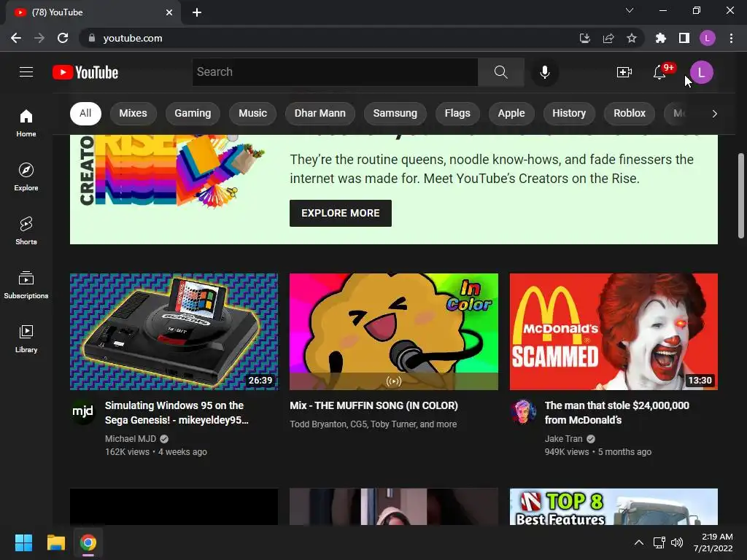
Task: Click the YouTube logo
Action: [x=85, y=72]
